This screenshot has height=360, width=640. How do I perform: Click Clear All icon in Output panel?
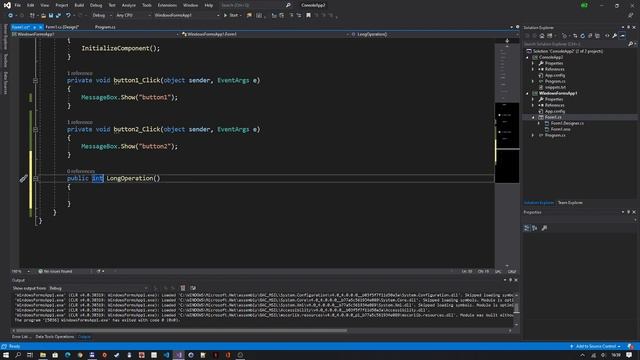pos(183,288)
